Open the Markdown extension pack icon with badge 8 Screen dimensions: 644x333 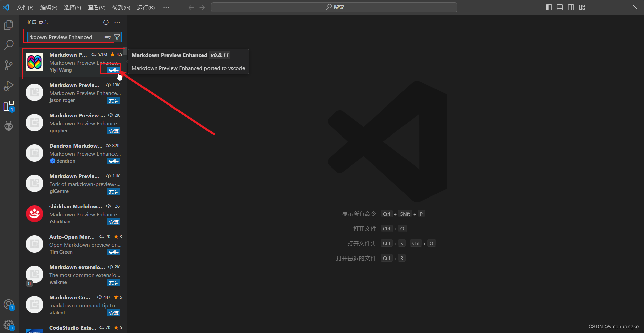35,275
